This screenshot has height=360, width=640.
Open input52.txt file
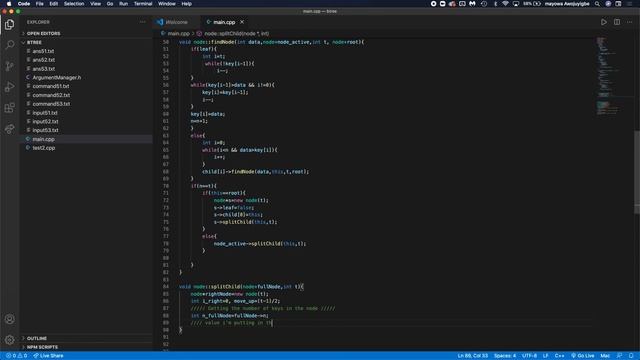(86, 121)
